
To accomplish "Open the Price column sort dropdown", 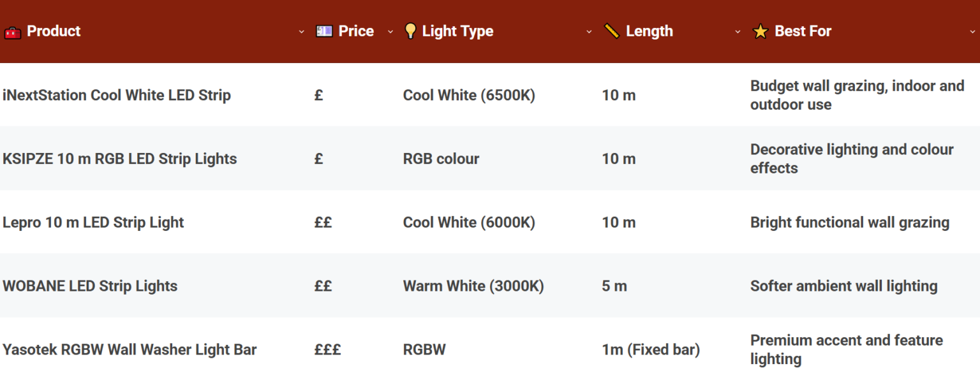I will [390, 31].
